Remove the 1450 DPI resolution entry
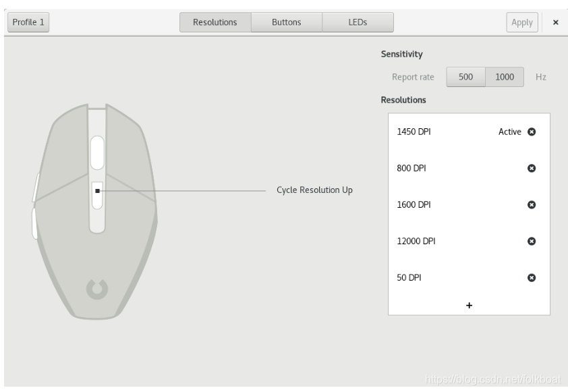The width and height of the screenshot is (568, 392). pos(532,132)
